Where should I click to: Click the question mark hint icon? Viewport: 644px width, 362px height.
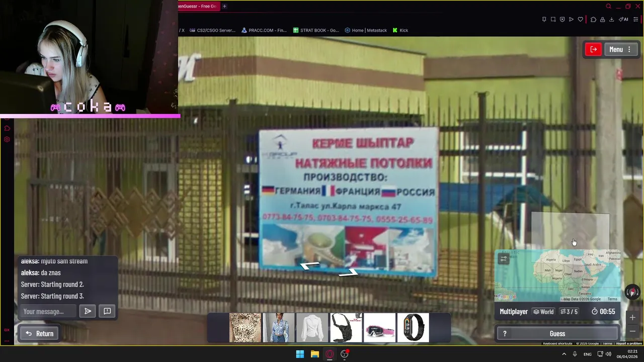pyautogui.click(x=505, y=333)
